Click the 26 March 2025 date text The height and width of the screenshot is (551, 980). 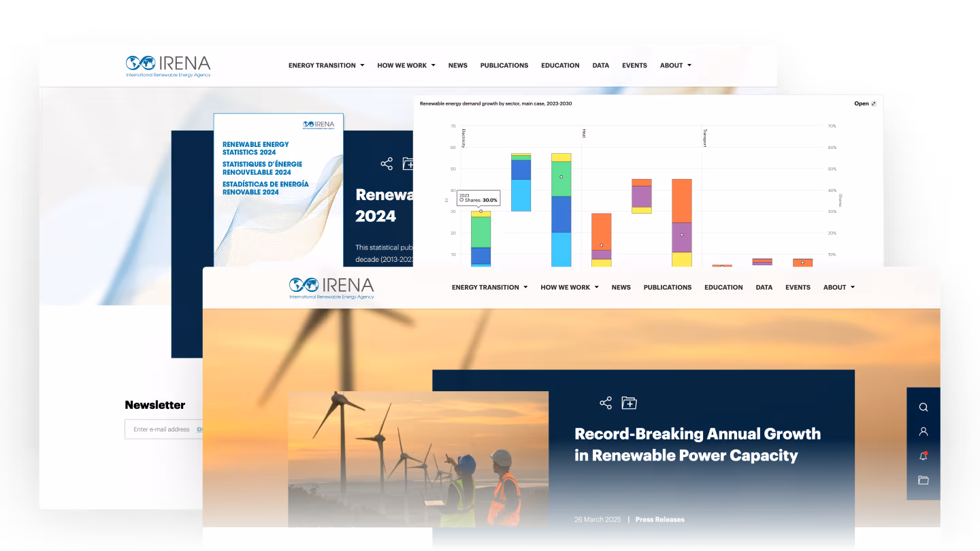(598, 520)
